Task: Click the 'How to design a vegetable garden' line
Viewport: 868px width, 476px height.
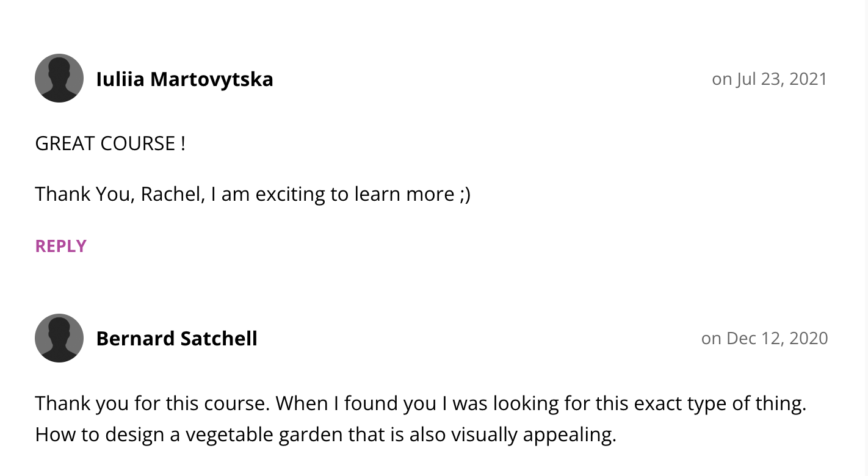Action: pyautogui.click(x=325, y=435)
